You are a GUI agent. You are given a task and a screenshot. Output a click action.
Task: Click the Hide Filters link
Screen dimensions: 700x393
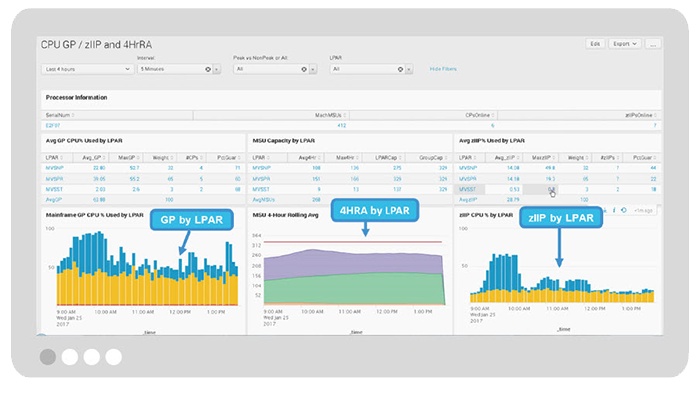pos(443,69)
